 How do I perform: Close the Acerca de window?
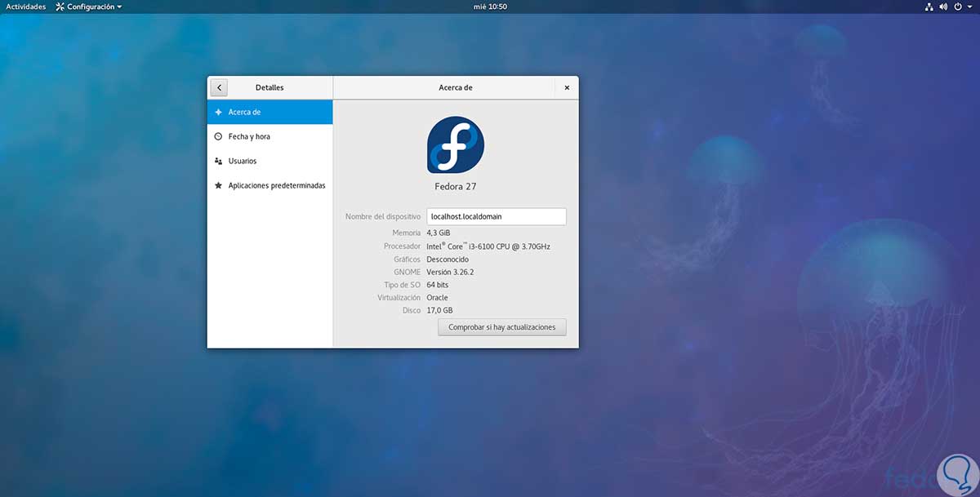pos(567,87)
